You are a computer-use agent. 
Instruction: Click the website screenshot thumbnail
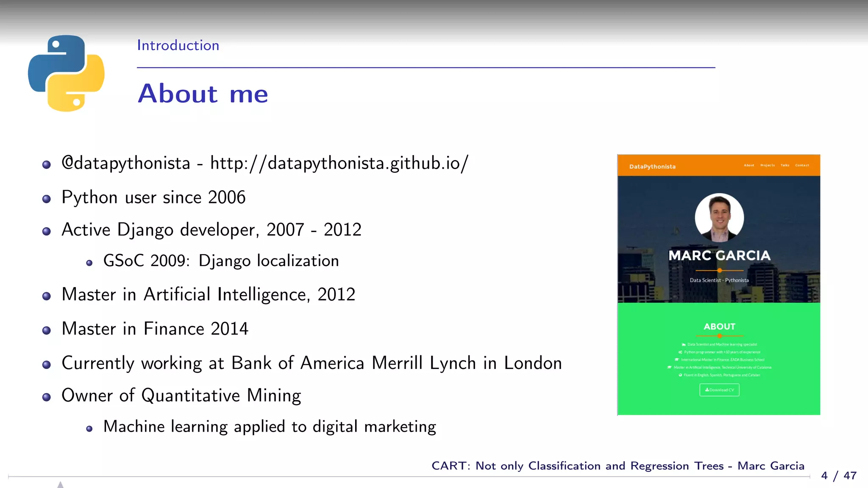[x=719, y=285]
